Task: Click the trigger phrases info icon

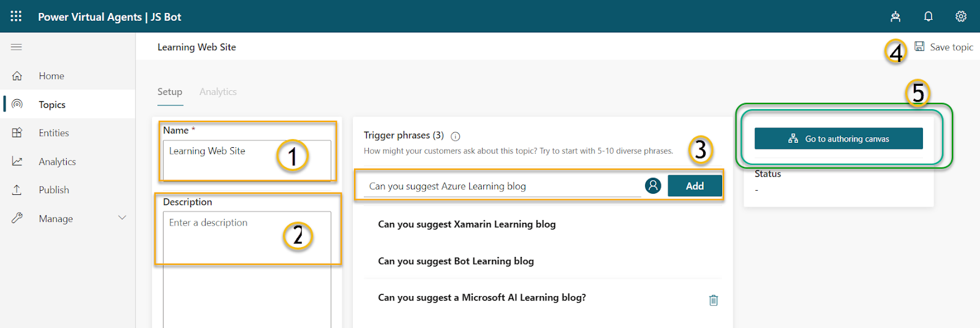Action: pyautogui.click(x=455, y=136)
